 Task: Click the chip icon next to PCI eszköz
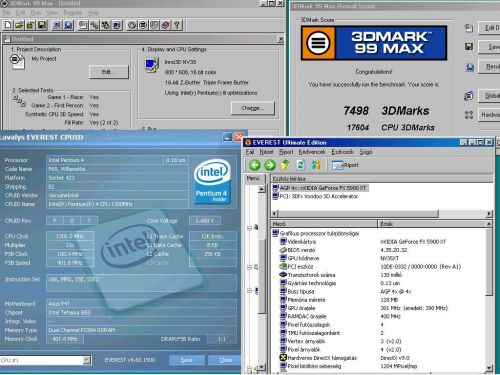pos(283,266)
